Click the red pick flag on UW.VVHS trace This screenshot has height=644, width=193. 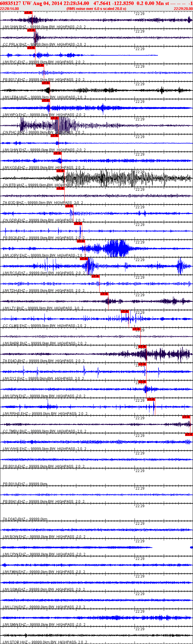coord(189,435)
